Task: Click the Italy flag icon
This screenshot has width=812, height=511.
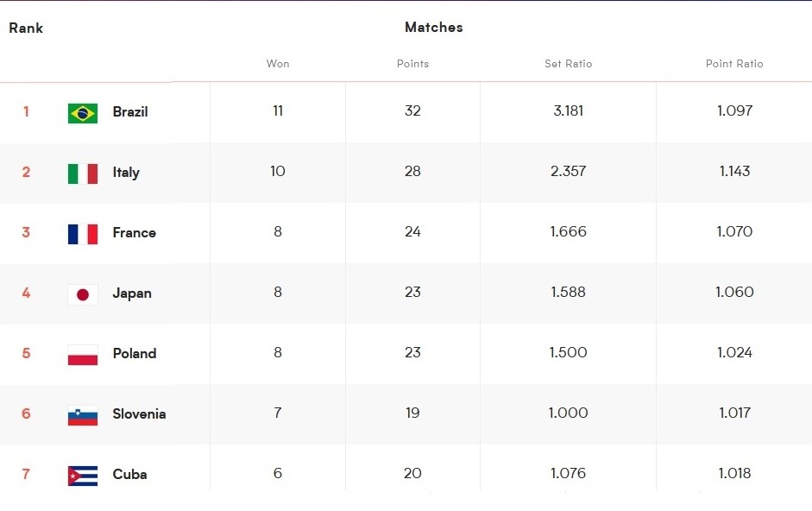Action: 83,173
